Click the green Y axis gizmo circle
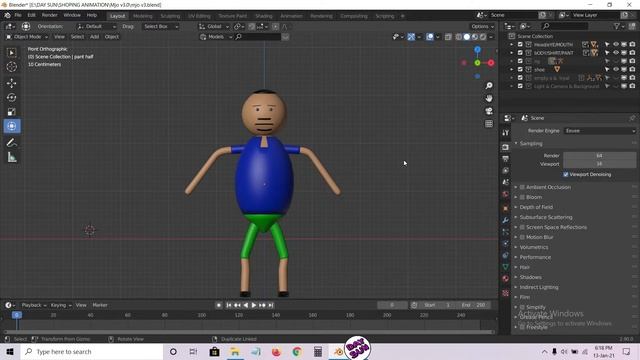This screenshot has width=640, height=360. coord(477,63)
